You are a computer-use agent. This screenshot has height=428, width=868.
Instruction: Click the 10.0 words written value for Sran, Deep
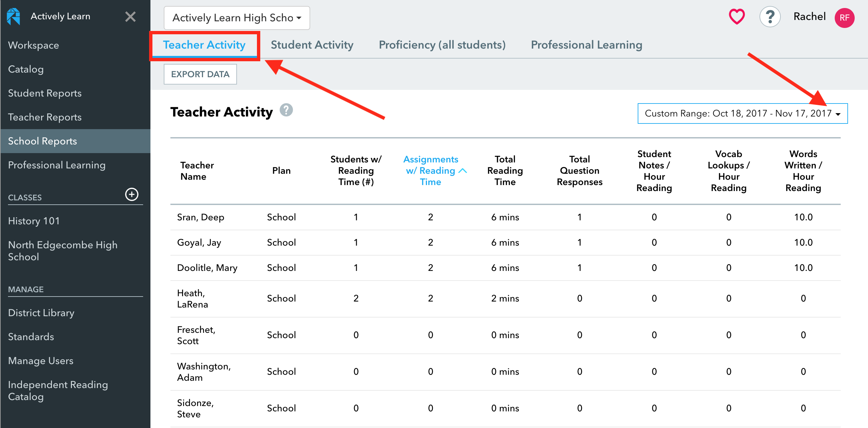coord(803,217)
